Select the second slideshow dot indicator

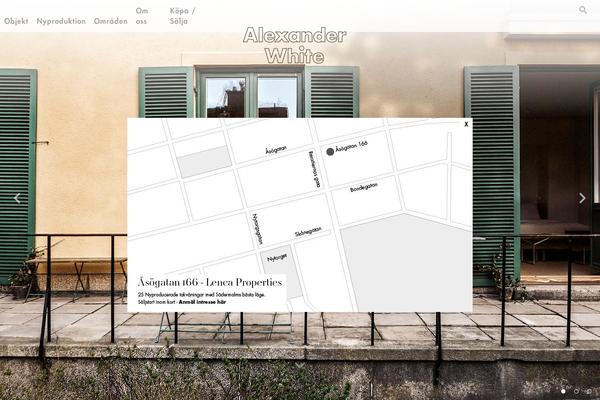(x=576, y=391)
